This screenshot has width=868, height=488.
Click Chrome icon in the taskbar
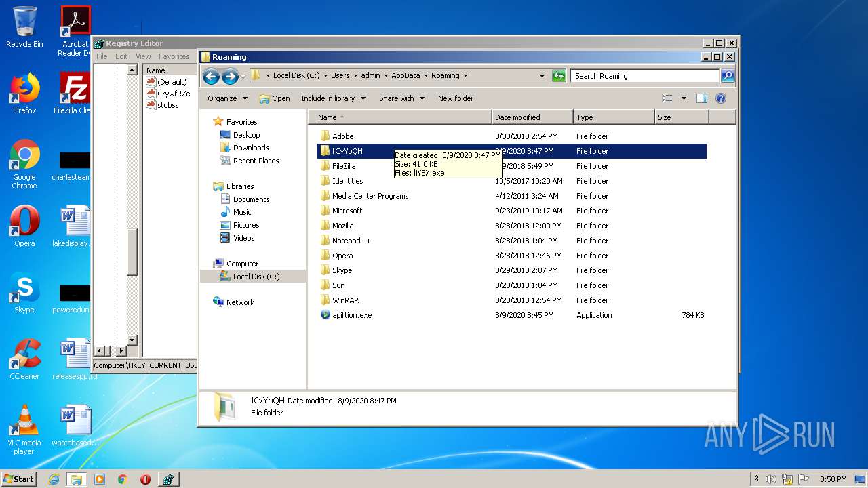(x=122, y=479)
